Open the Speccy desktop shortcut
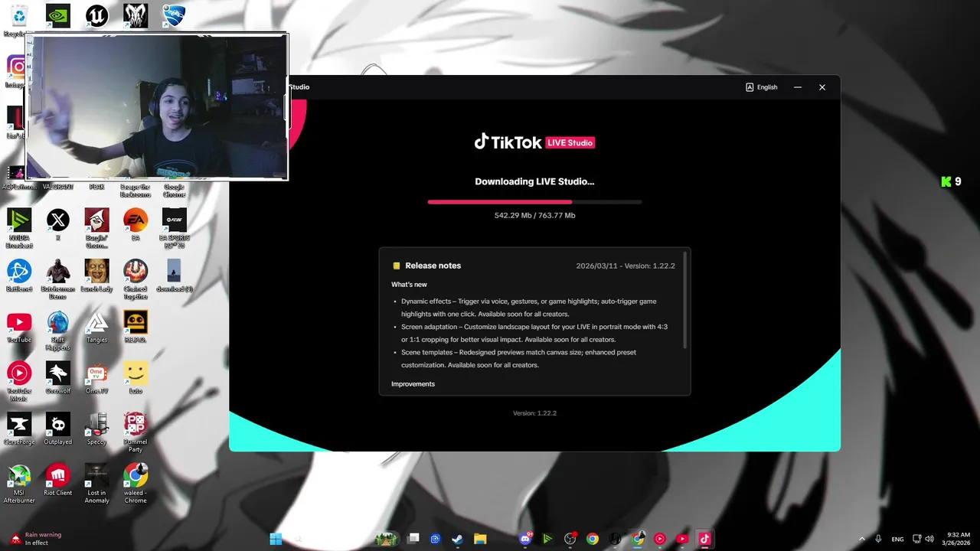The image size is (980, 551). click(x=96, y=429)
